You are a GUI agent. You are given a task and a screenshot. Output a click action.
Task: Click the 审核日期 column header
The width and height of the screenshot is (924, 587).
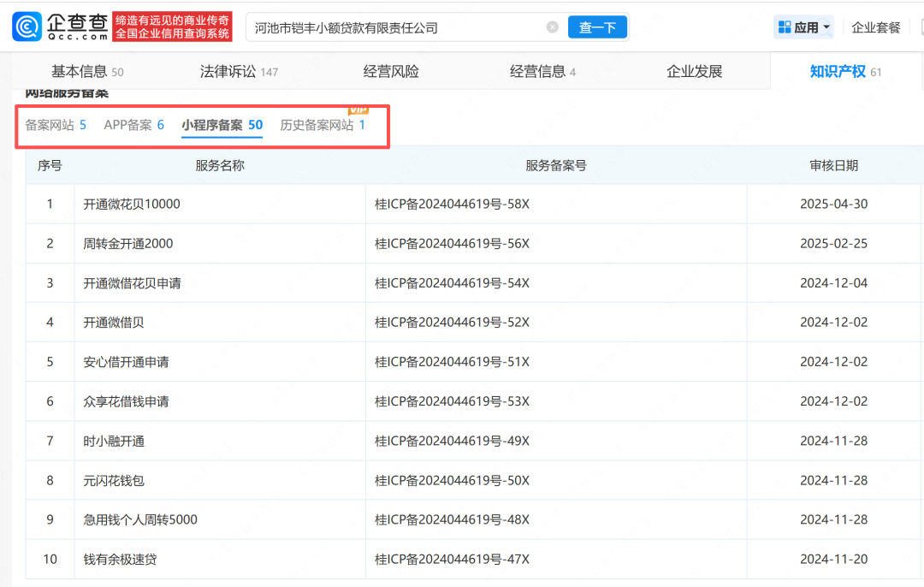833,165
